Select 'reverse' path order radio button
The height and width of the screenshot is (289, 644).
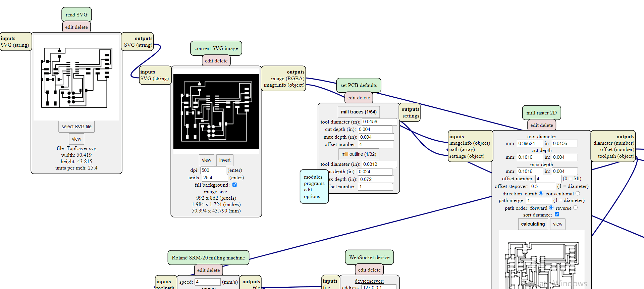[575, 208]
